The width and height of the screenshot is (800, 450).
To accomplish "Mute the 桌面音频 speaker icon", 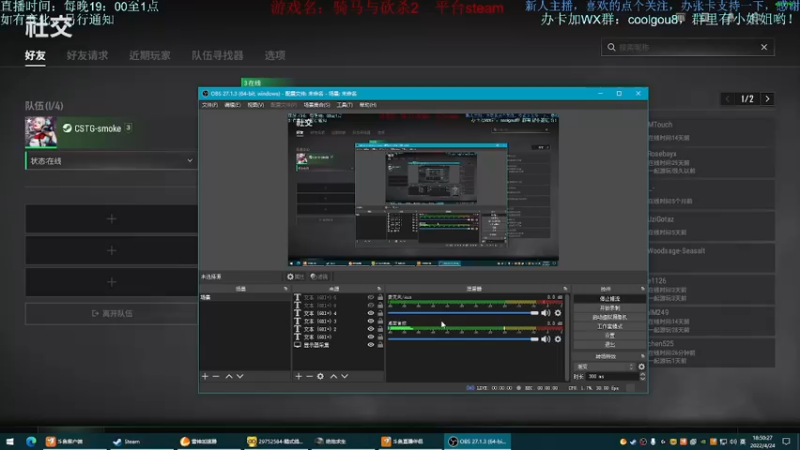I will [x=546, y=339].
